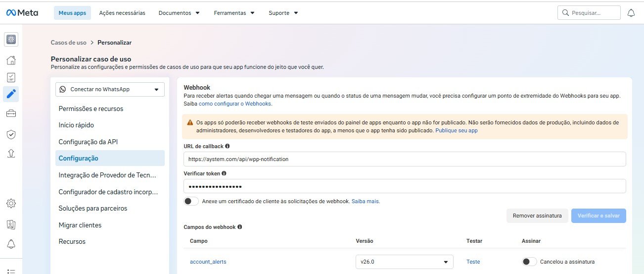644x274 pixels.
Task: Open Conectar no WhatsApp dropdown
Action: point(110,89)
